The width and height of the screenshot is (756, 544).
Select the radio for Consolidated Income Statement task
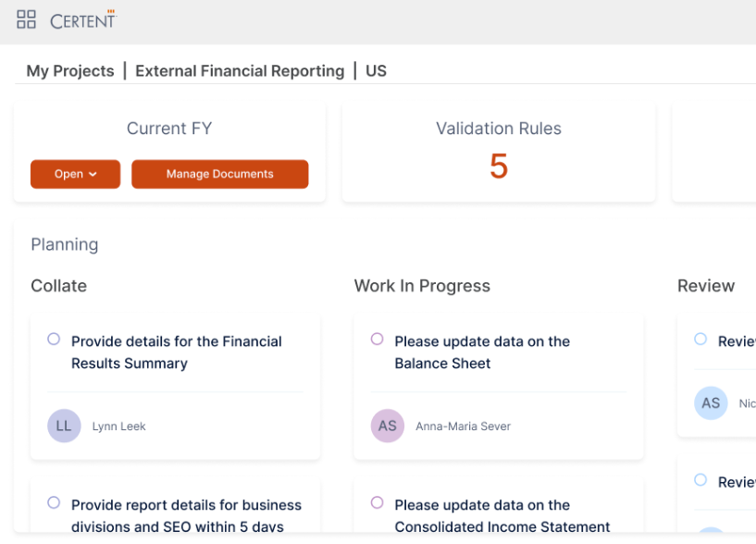click(377, 502)
